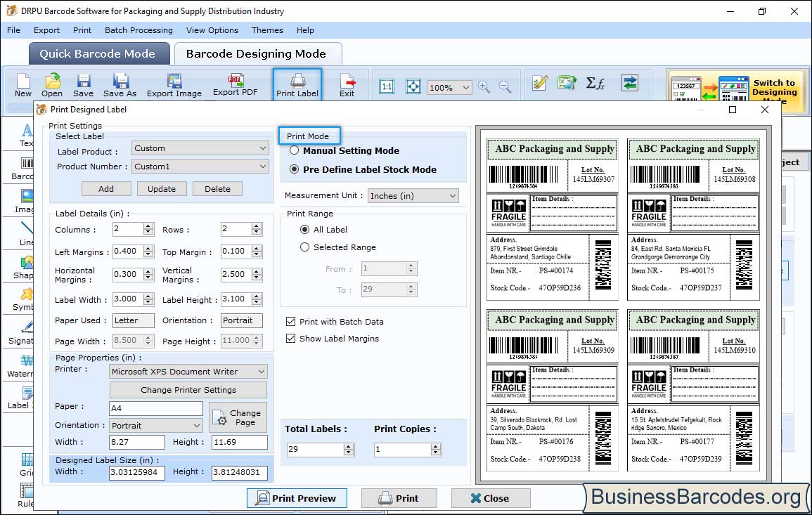Viewport: 812px width, 515px height.
Task: Open the 100% zoom level dropdown
Action: coord(449,87)
